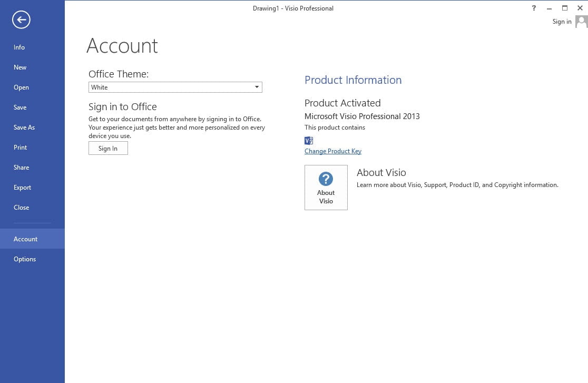Screen dimensions: 588x383
Task: Open the About Visio question mark button
Action: click(326, 188)
